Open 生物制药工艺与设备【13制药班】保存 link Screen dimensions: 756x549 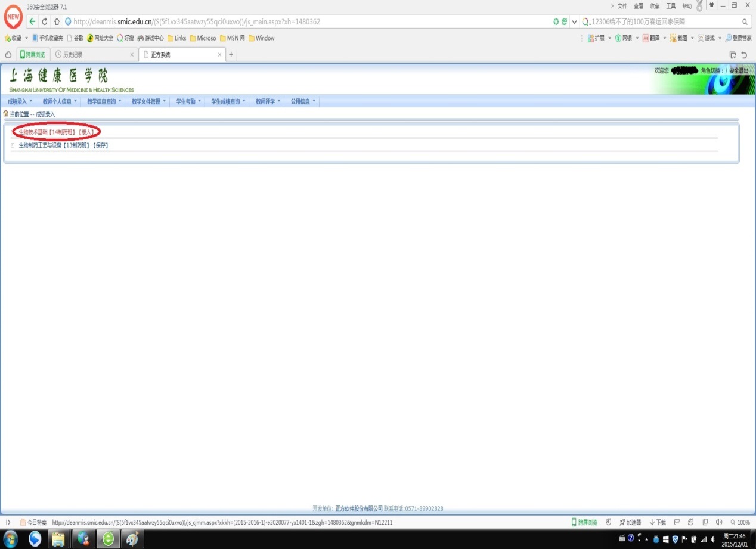point(63,145)
